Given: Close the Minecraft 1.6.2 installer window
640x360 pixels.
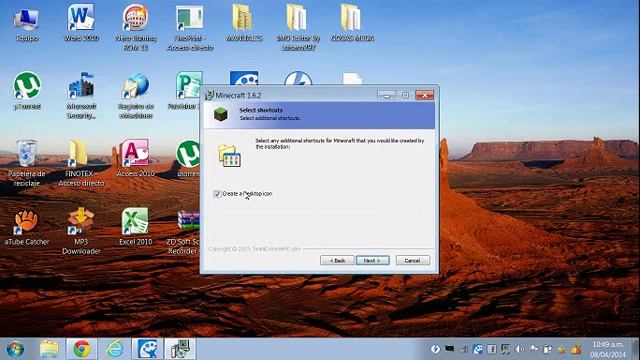Looking at the screenshot, I should pyautogui.click(x=424, y=96).
